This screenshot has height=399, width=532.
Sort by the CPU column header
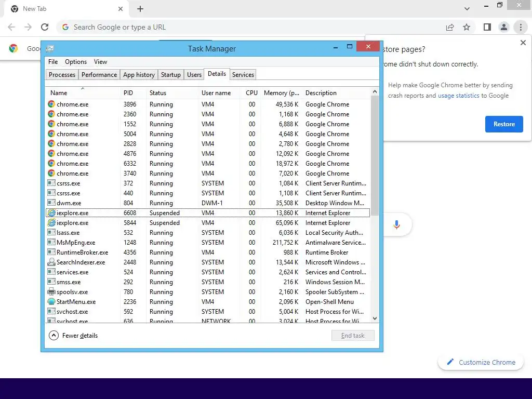pyautogui.click(x=250, y=93)
